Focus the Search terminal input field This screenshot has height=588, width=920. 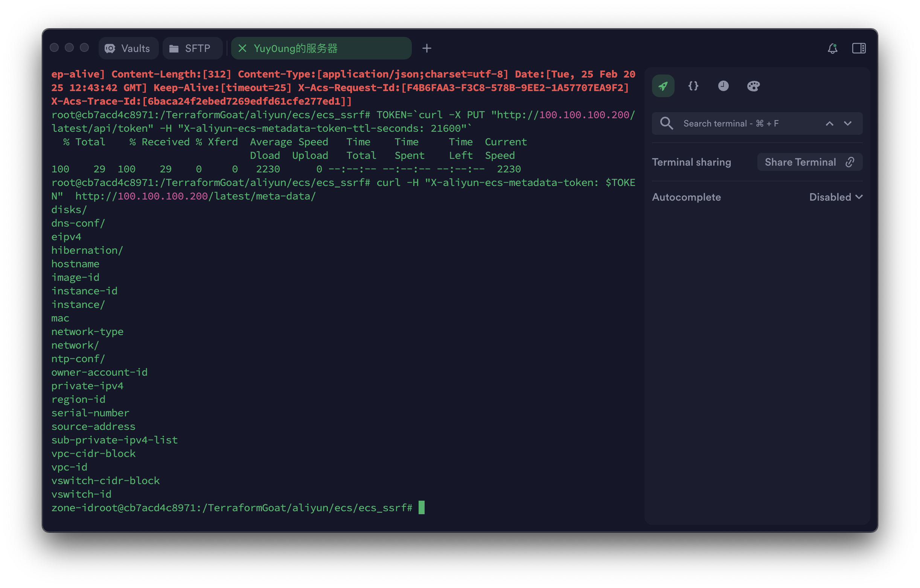[x=745, y=123]
